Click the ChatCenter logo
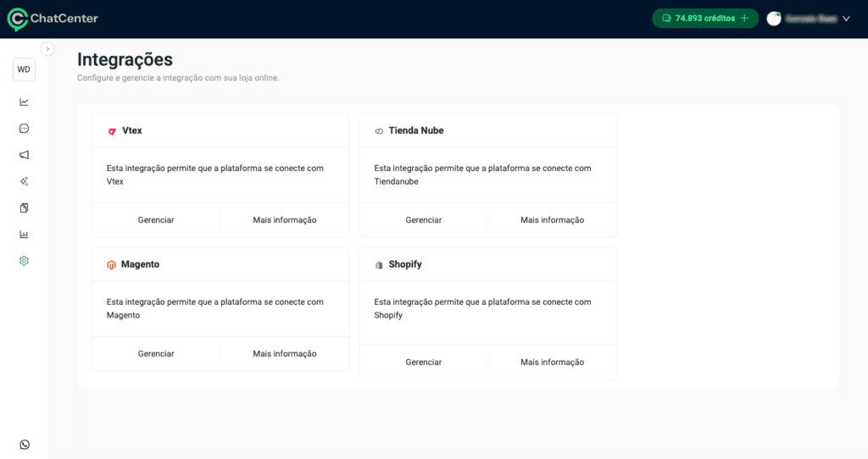Screen dimensions: 868x459 (x=53, y=19)
